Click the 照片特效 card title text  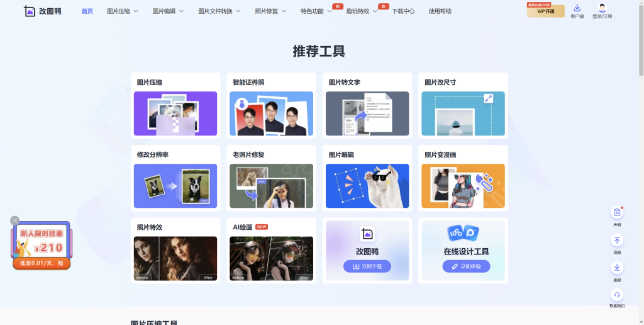(x=150, y=227)
